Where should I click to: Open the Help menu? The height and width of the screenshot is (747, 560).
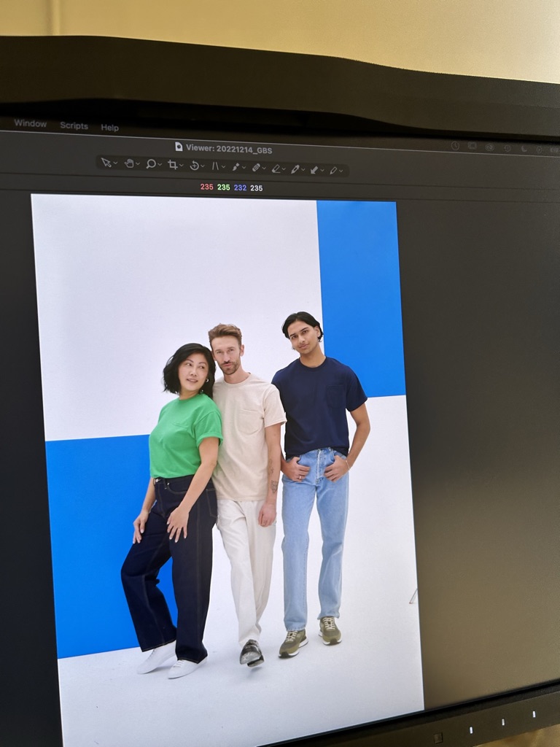point(109,128)
